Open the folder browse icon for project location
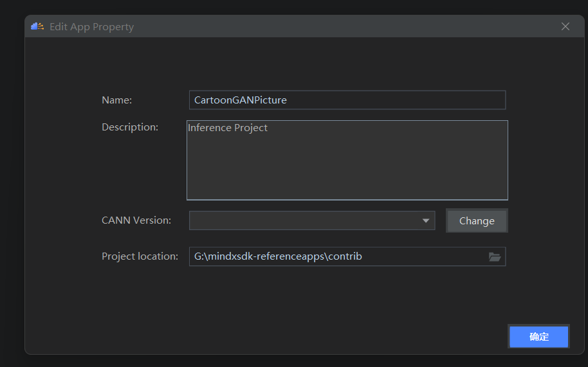The height and width of the screenshot is (367, 588). click(494, 256)
